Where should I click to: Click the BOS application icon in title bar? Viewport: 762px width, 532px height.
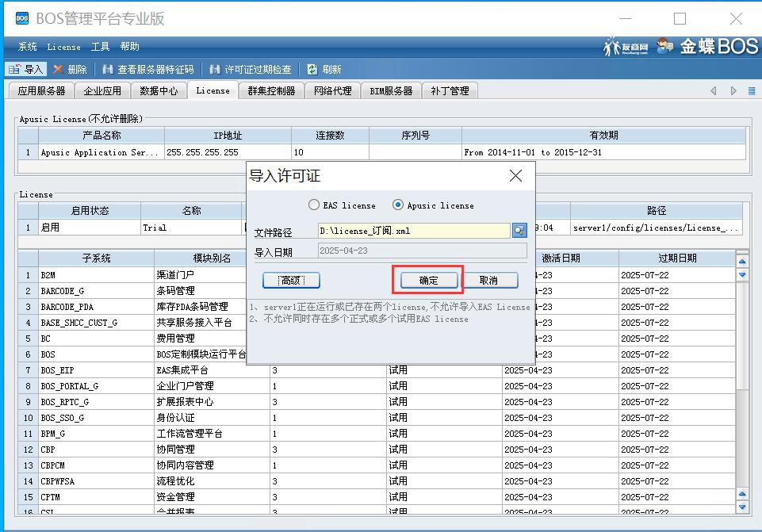point(22,18)
